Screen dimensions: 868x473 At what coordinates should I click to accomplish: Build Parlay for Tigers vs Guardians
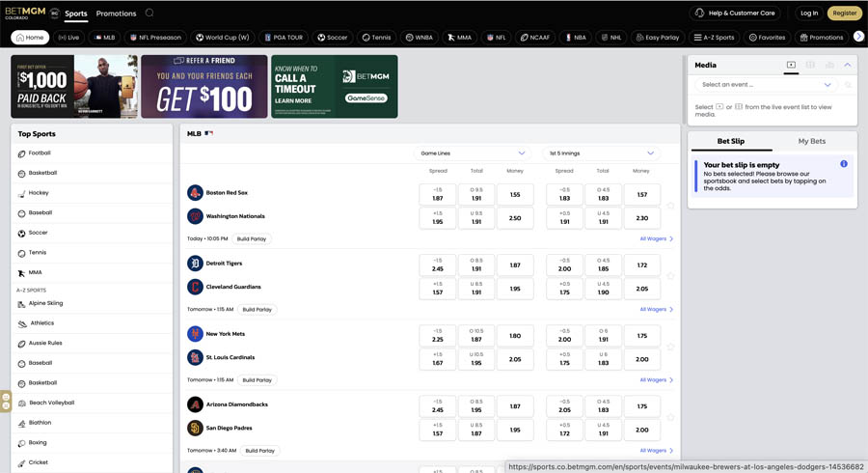pos(258,309)
